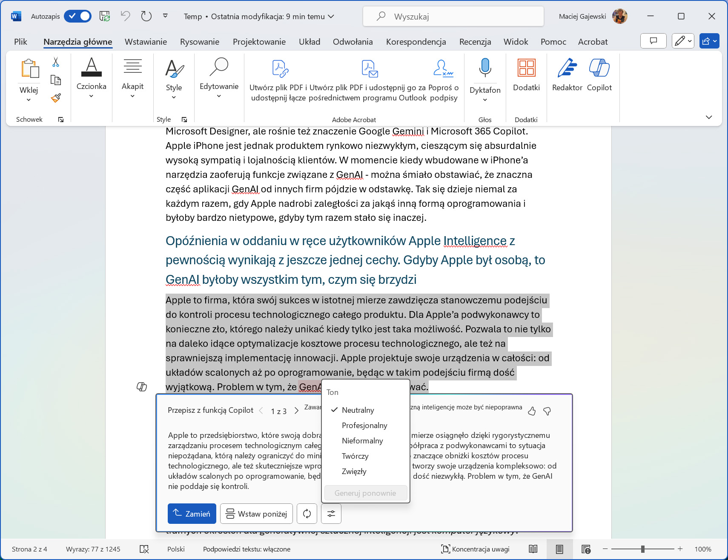Open the Style pane dialog launcher

184,120
